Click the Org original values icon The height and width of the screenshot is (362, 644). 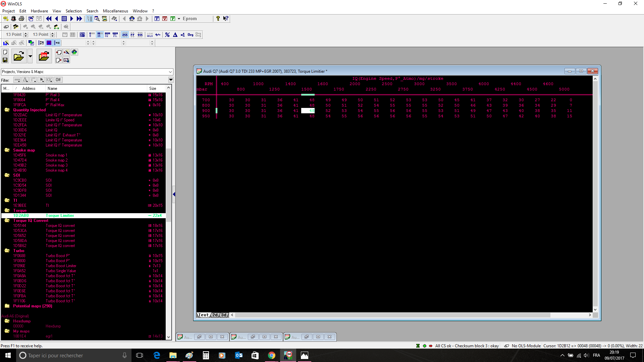pos(191,35)
